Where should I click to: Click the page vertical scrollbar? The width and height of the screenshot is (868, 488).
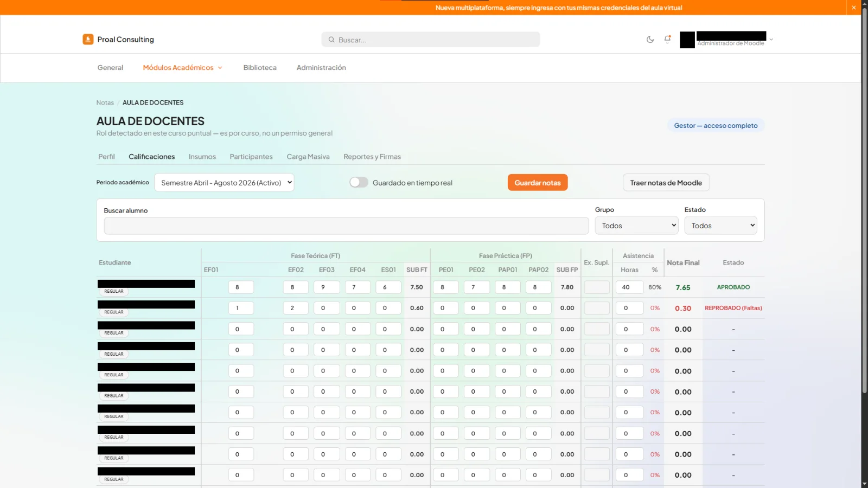(865, 201)
